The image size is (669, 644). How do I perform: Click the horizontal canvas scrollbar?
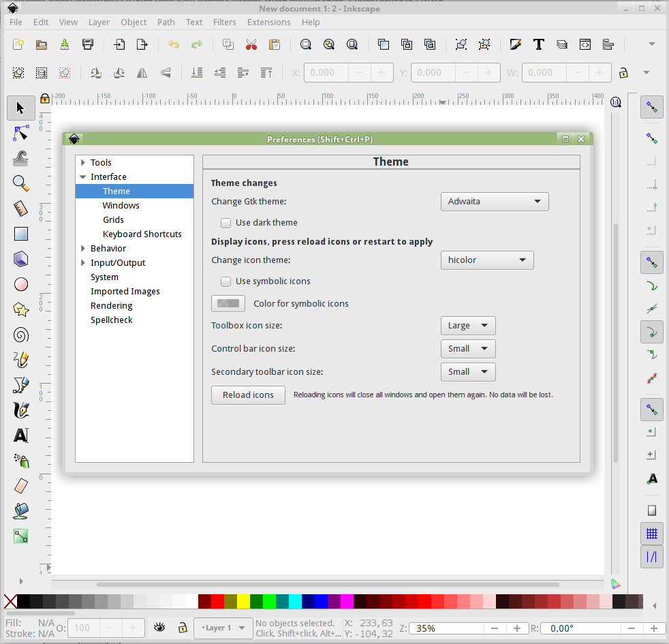pos(328,585)
